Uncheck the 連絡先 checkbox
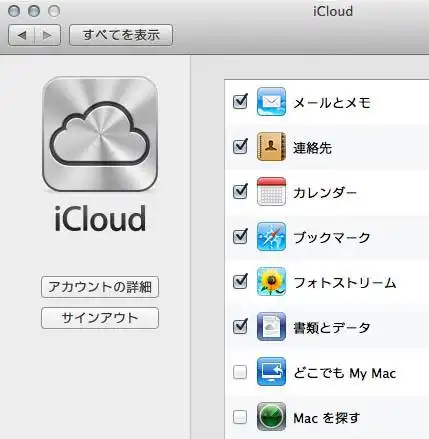This screenshot has width=429, height=439. point(240,147)
